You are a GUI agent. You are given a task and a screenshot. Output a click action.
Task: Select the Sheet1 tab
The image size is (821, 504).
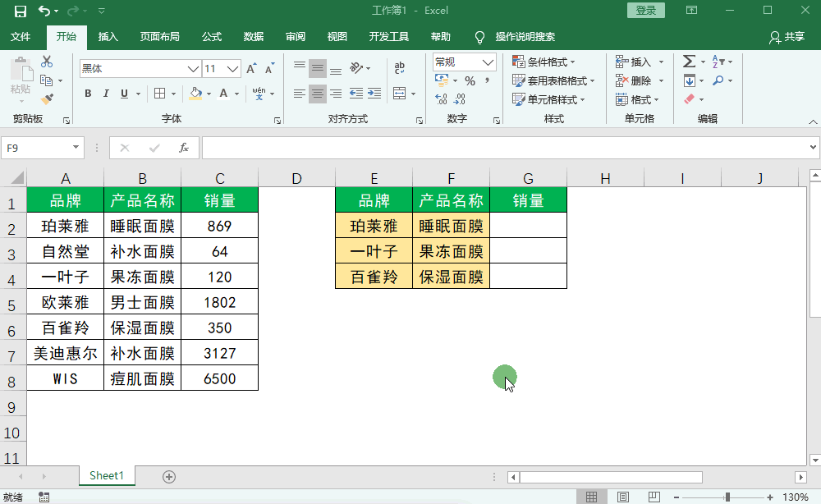(107, 476)
